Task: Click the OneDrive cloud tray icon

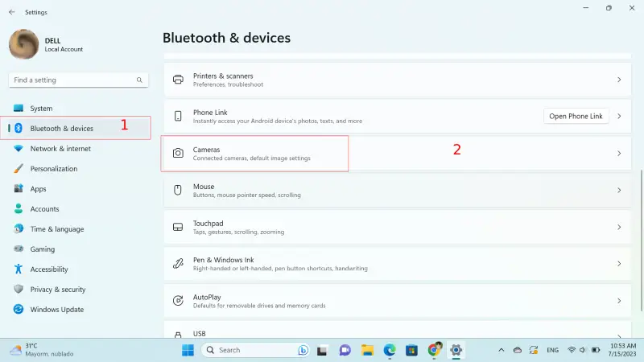Action: click(x=518, y=350)
